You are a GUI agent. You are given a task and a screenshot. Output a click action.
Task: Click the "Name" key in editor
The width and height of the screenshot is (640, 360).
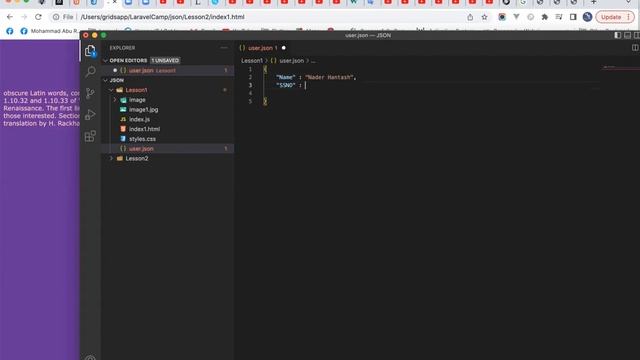[x=285, y=77]
